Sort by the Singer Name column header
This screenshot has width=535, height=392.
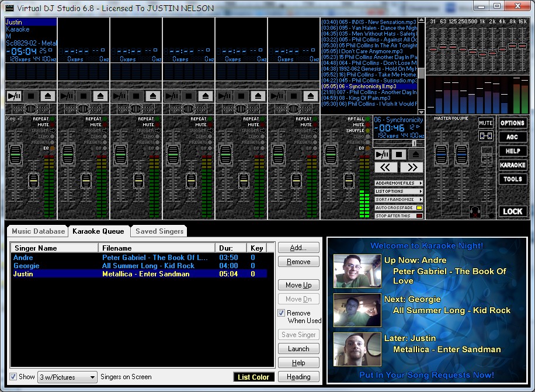tap(54, 248)
